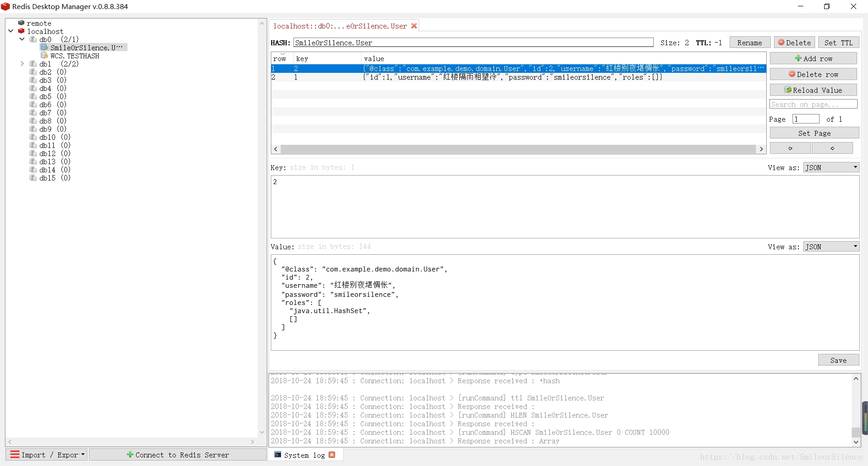
Task: Click the db8 database icon
Action: 33,120
